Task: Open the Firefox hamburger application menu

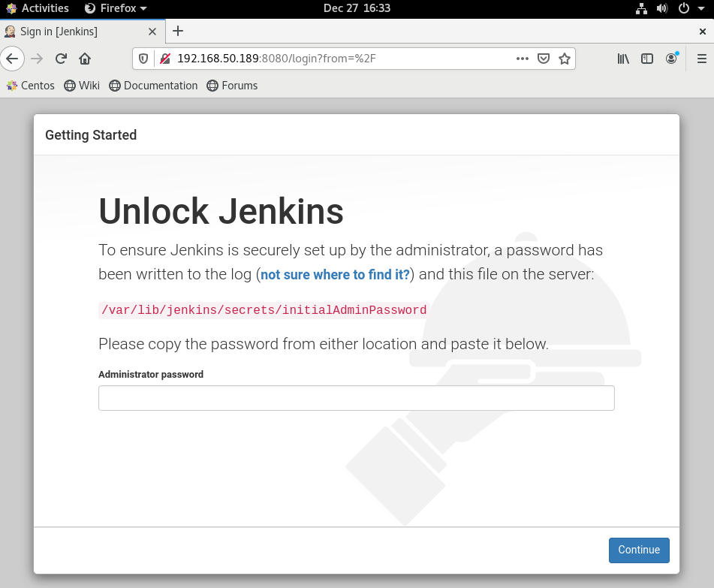Action: click(x=701, y=59)
